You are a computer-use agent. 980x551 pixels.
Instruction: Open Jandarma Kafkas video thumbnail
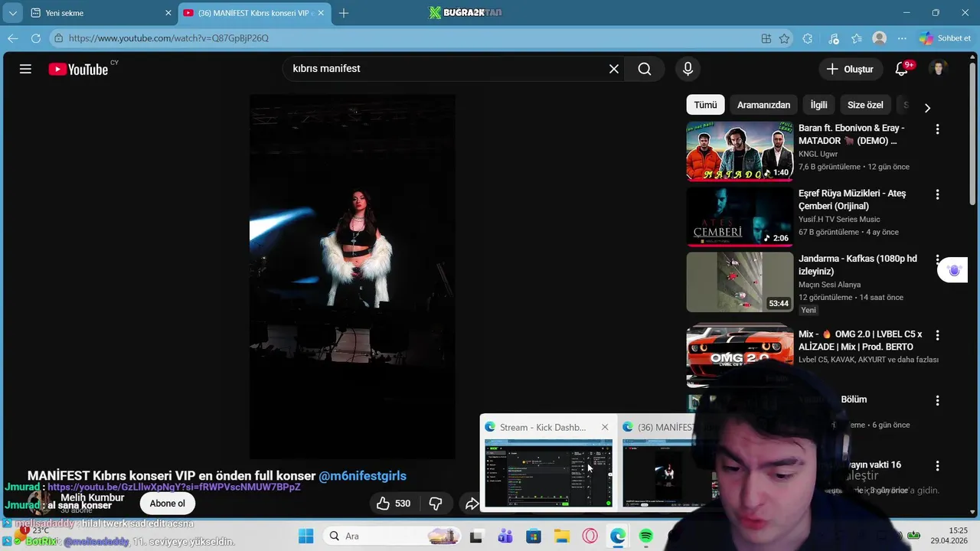pos(740,282)
